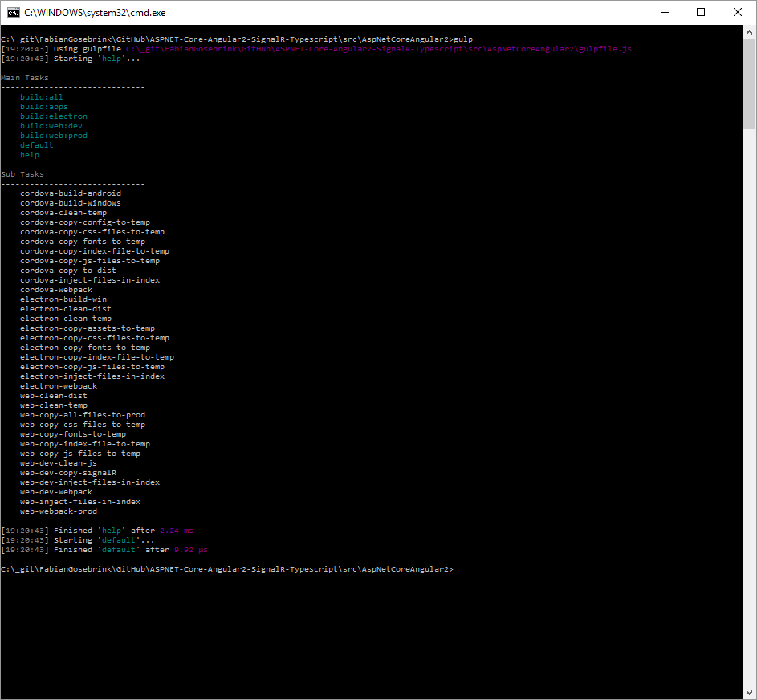757x700 pixels.
Task: Click web-webpack-prod line
Action: [x=59, y=511]
